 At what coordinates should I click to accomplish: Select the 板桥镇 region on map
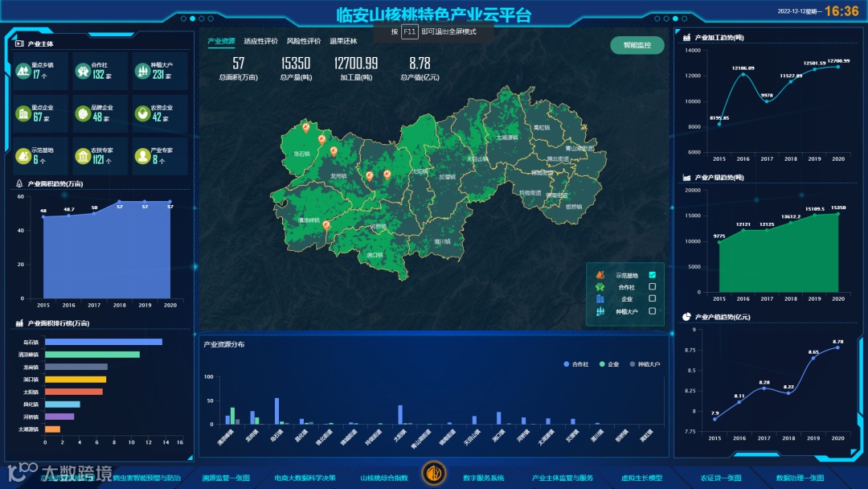[x=574, y=207]
